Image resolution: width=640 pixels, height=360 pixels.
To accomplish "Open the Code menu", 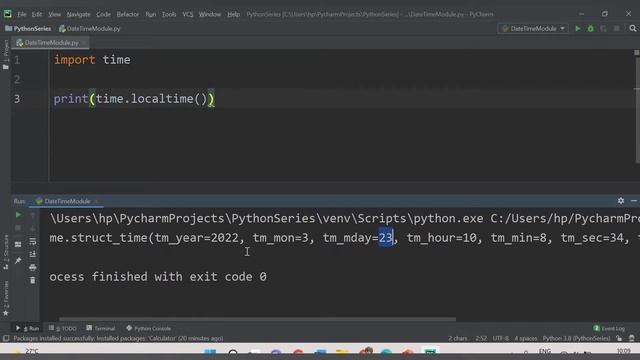I will click(x=103, y=14).
